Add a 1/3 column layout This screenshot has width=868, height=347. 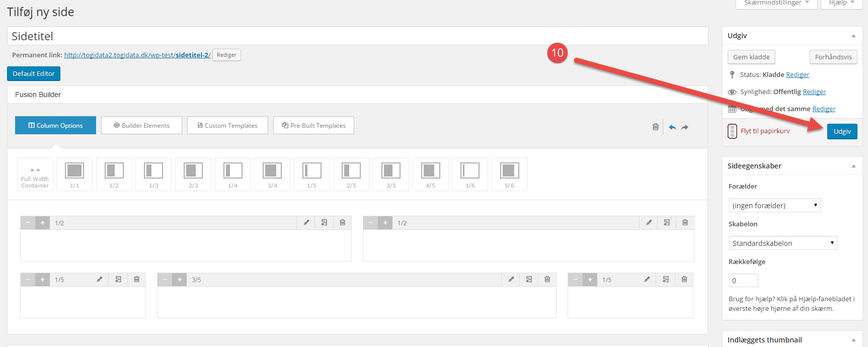(x=153, y=175)
